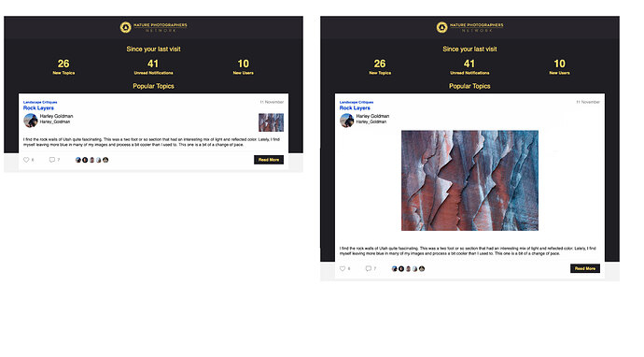Image resolution: width=644 pixels, height=357 pixels.
Task: Click Harley Goldman name in large-photo email
Action: point(372,116)
